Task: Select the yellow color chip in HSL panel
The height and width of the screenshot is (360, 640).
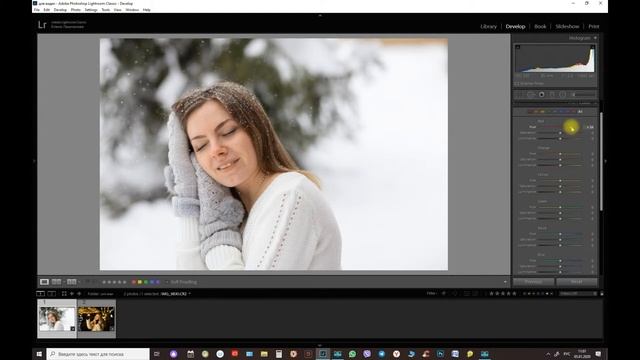Action: pos(542,111)
